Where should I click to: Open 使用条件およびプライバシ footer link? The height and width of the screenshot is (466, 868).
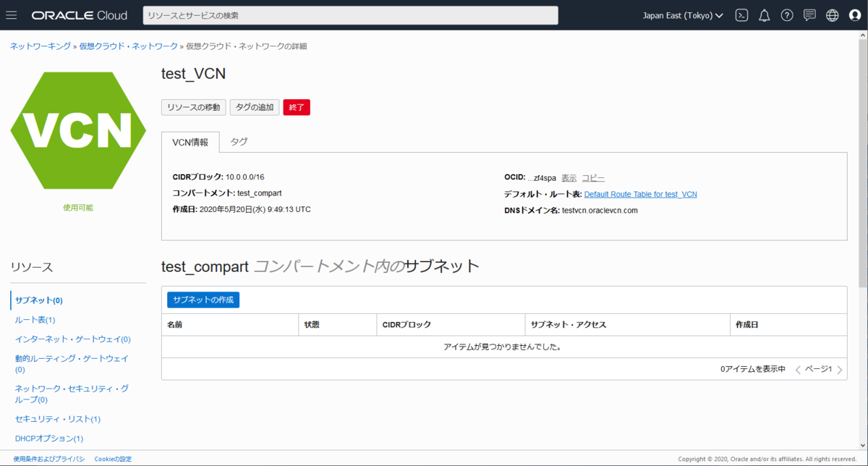coord(49,459)
